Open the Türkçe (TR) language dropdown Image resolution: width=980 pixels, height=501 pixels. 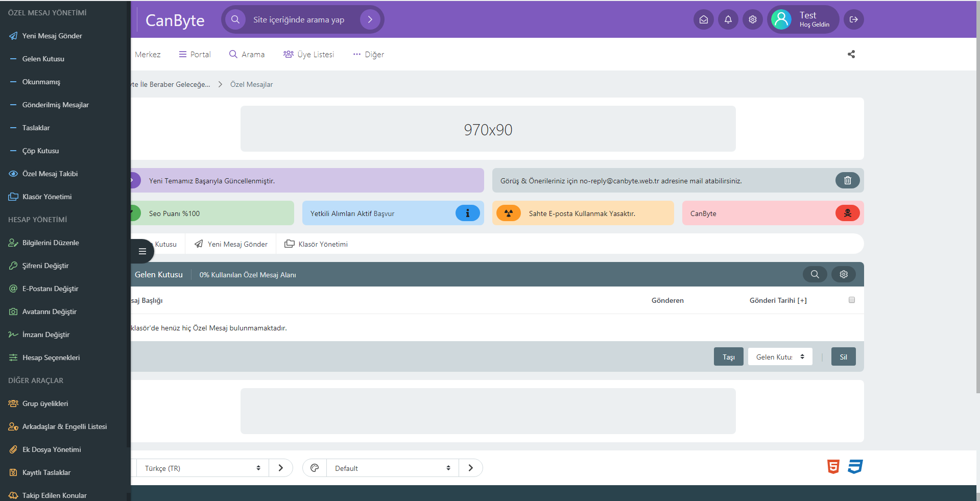tap(203, 468)
